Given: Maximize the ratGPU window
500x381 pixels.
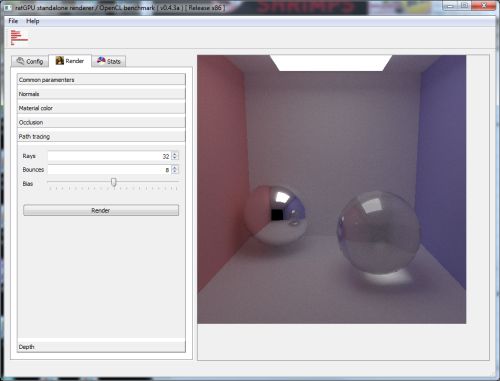Looking at the screenshot, I should tap(464, 6).
